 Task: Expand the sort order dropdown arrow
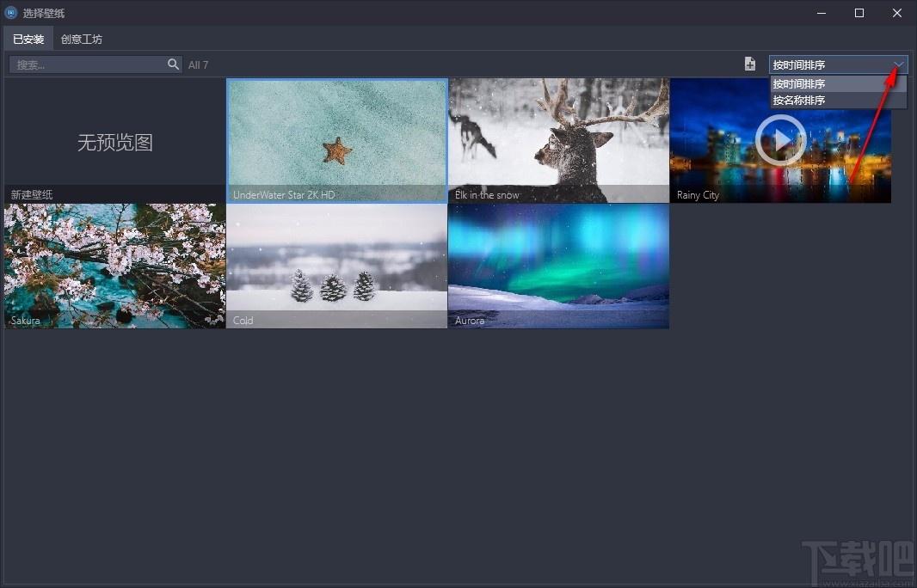898,64
